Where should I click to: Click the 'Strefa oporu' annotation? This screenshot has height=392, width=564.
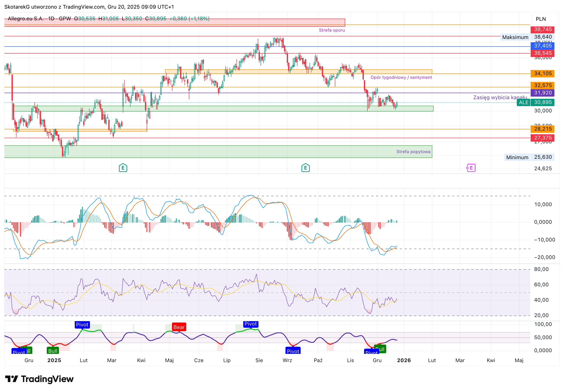coord(332,30)
